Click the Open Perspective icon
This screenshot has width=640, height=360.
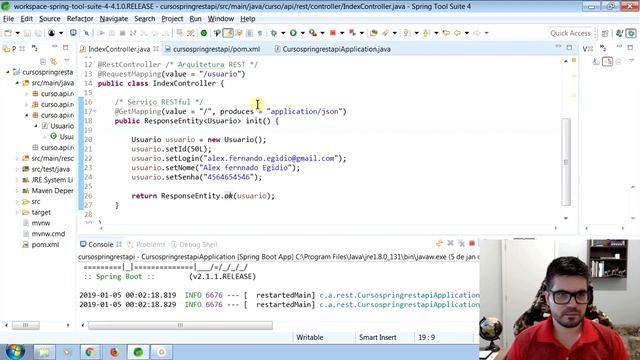coord(605,33)
